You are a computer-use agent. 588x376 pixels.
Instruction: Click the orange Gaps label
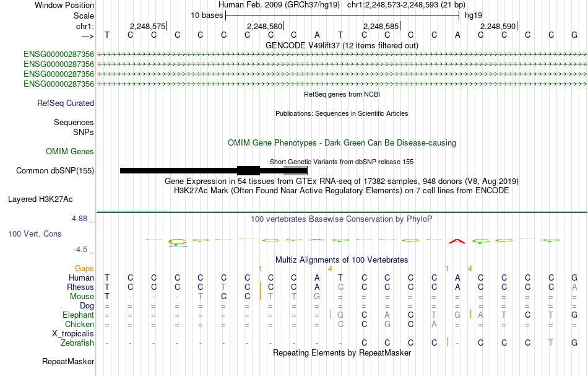pyautogui.click(x=84, y=269)
